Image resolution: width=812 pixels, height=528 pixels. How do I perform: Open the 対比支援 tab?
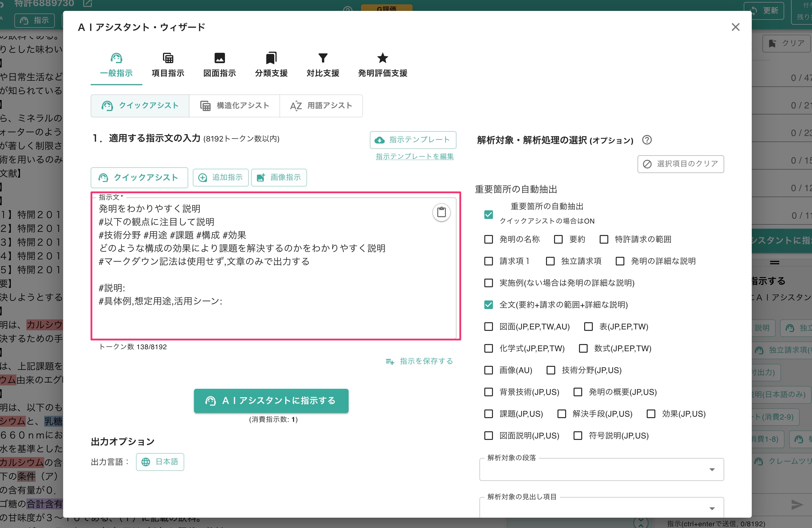(323, 65)
